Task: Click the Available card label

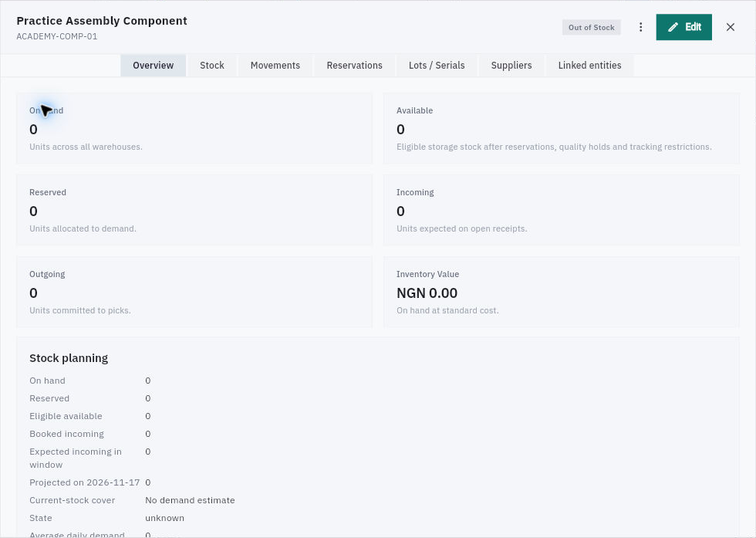Action: click(415, 110)
